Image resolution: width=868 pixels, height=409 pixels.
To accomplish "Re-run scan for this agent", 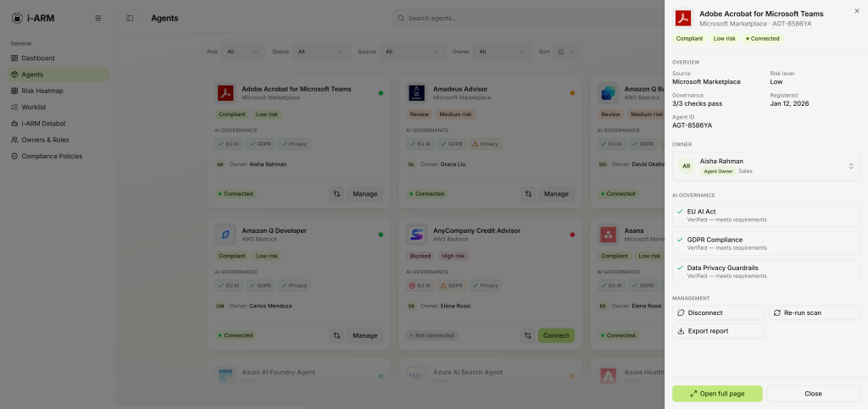I will [815, 312].
